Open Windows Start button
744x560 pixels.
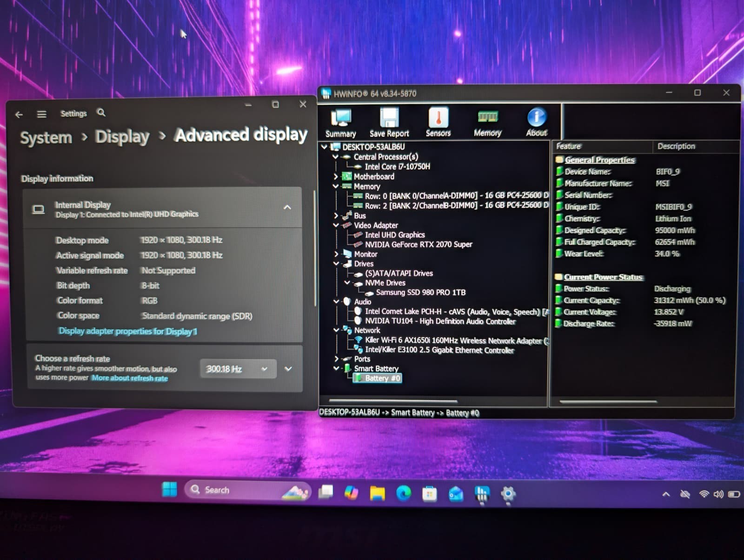(x=169, y=489)
